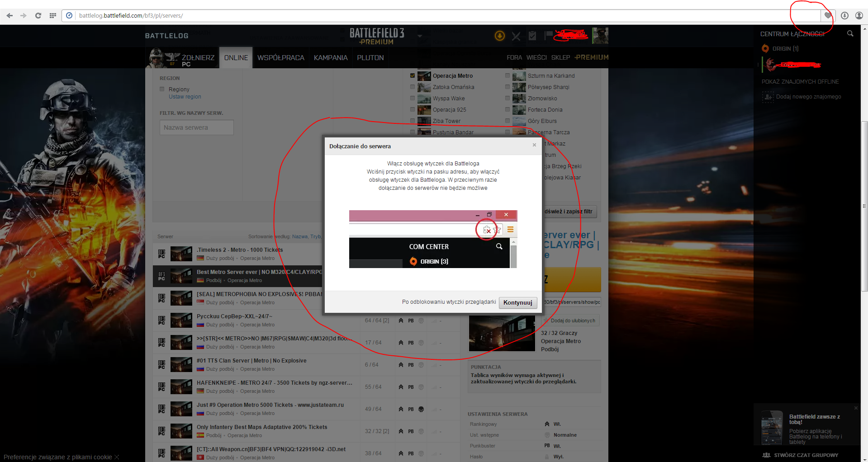The width and height of the screenshot is (868, 462).
Task: Open the WIEŚCI menu link
Action: pyautogui.click(x=536, y=57)
